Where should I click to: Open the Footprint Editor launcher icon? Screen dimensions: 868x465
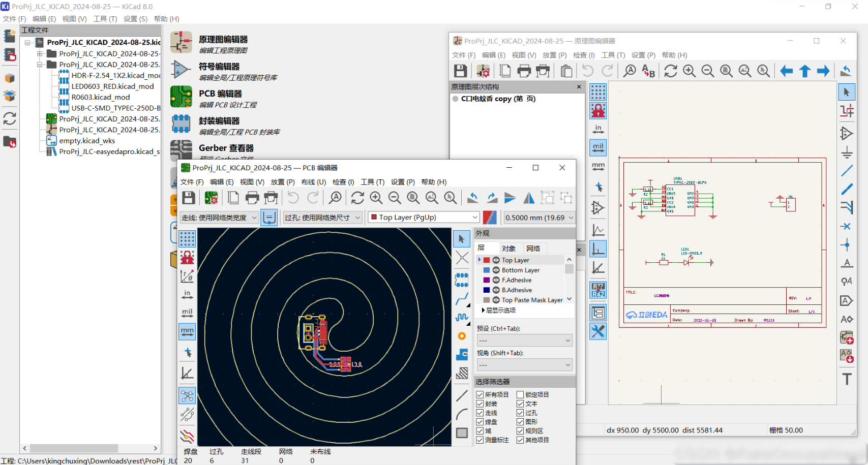pos(181,124)
